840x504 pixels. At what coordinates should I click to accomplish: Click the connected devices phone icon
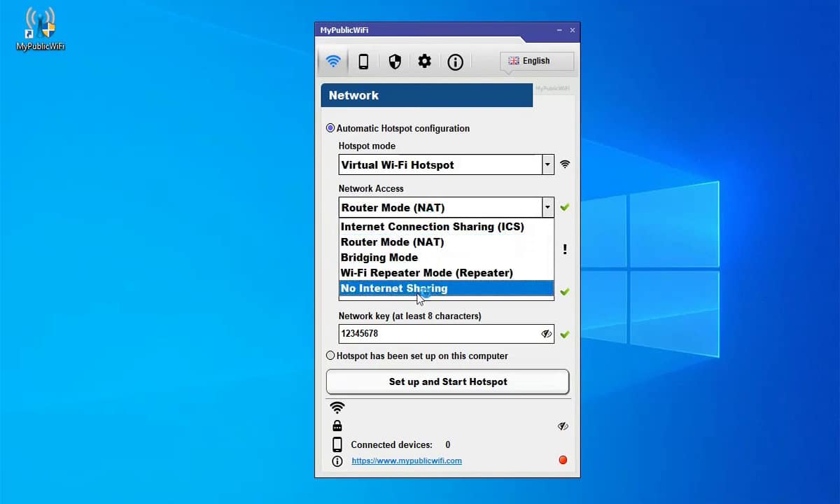tap(337, 444)
